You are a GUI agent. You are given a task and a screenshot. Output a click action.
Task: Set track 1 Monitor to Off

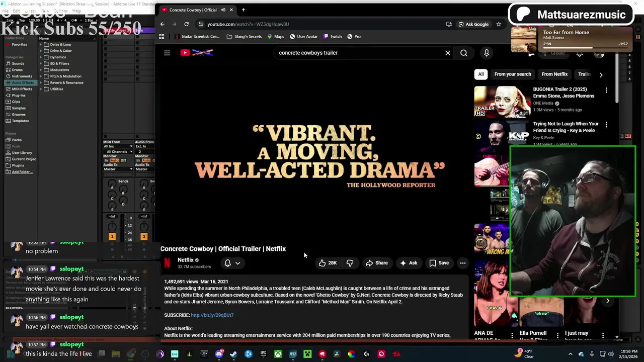[x=123, y=160]
